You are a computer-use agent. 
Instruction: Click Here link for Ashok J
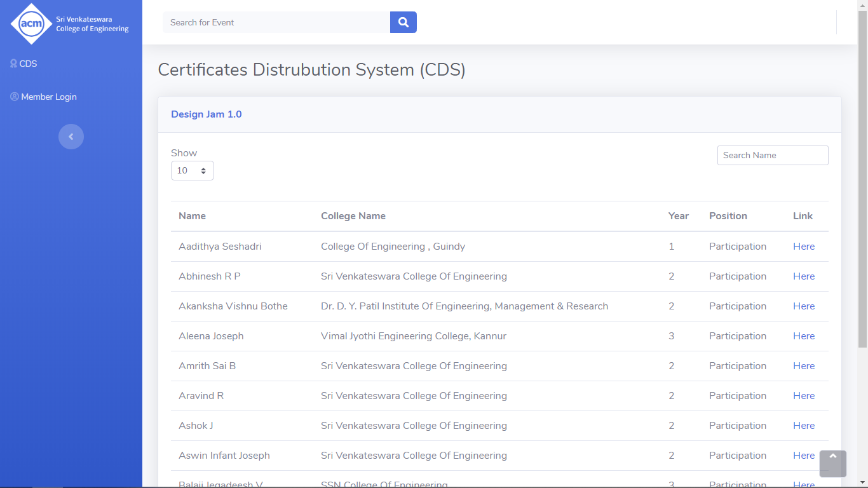(x=803, y=426)
